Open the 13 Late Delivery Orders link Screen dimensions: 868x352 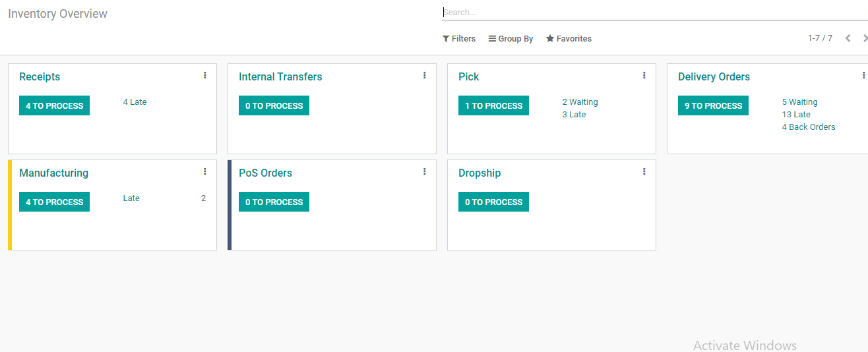point(796,115)
